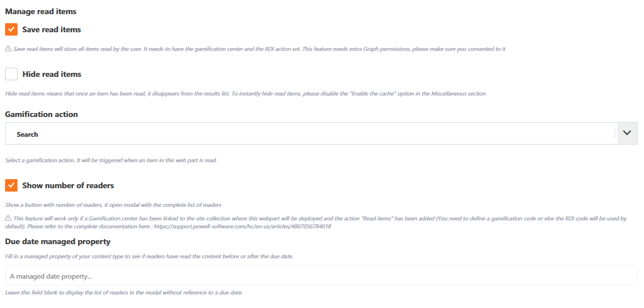Click the warning icon beside Gamification center note
Viewport: 644px width, 308px height.
click(8, 219)
